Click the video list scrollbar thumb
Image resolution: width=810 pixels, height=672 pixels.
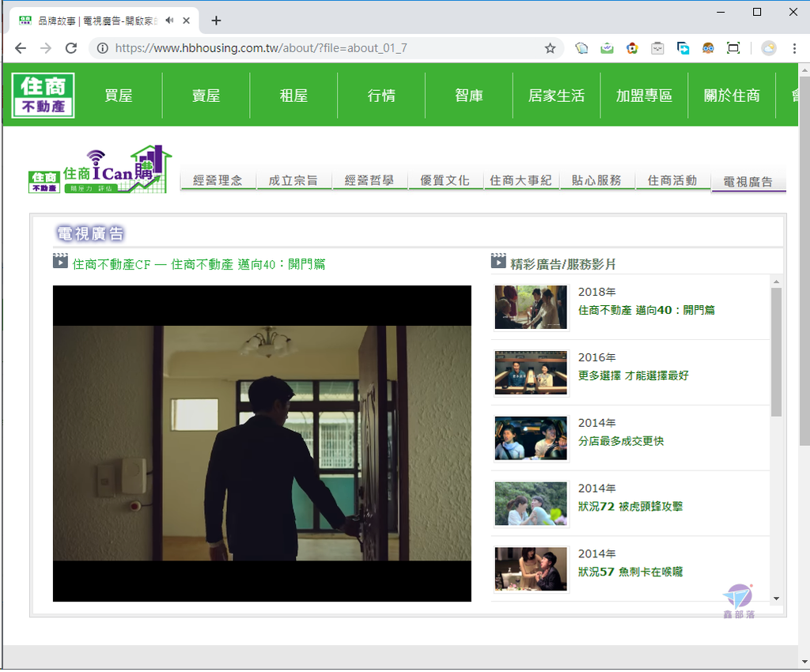(x=776, y=352)
